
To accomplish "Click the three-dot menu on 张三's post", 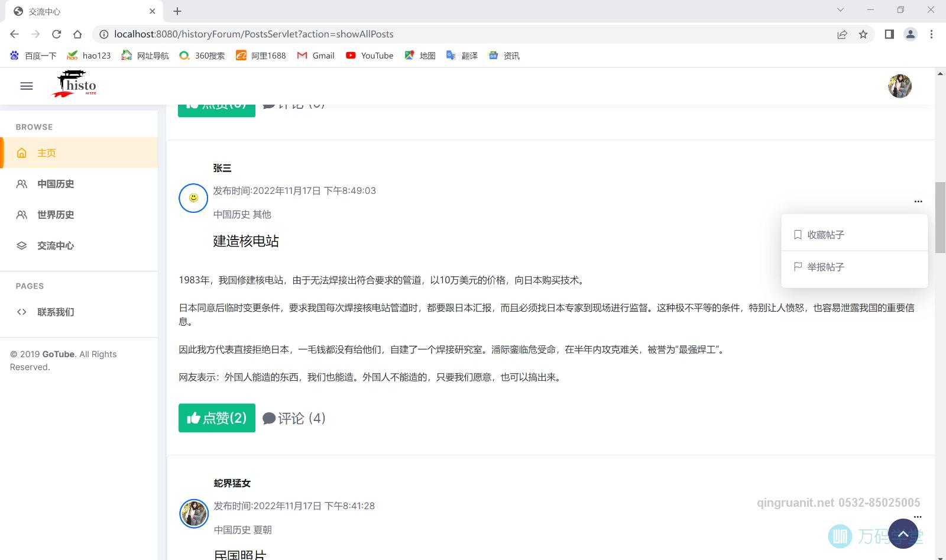I will click(x=918, y=202).
